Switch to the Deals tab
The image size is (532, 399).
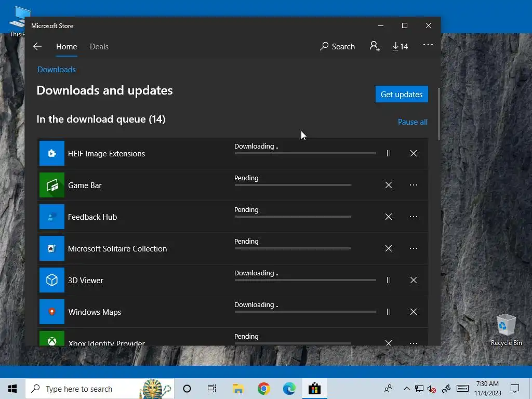click(99, 46)
